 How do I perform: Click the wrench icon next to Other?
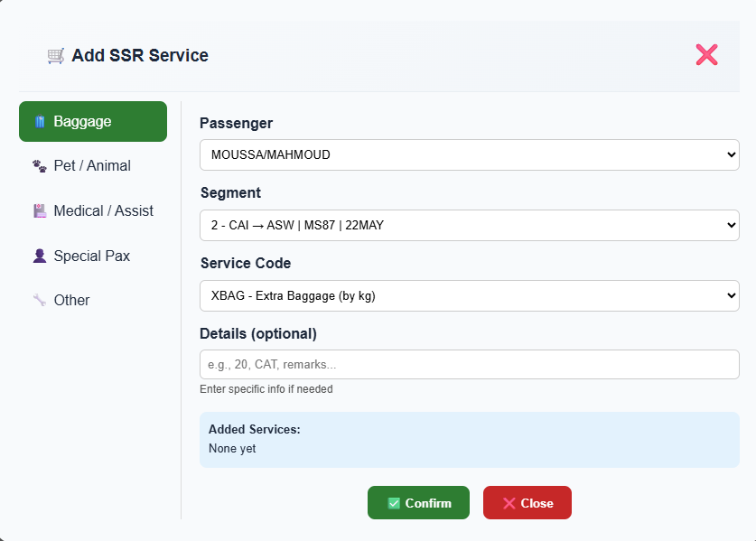coord(40,300)
